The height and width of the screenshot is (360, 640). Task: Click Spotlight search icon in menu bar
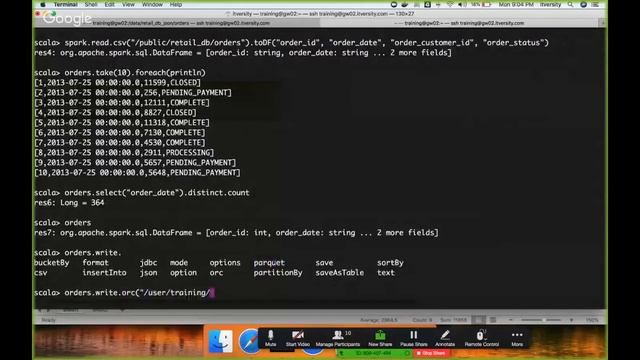pyautogui.click(x=570, y=4)
